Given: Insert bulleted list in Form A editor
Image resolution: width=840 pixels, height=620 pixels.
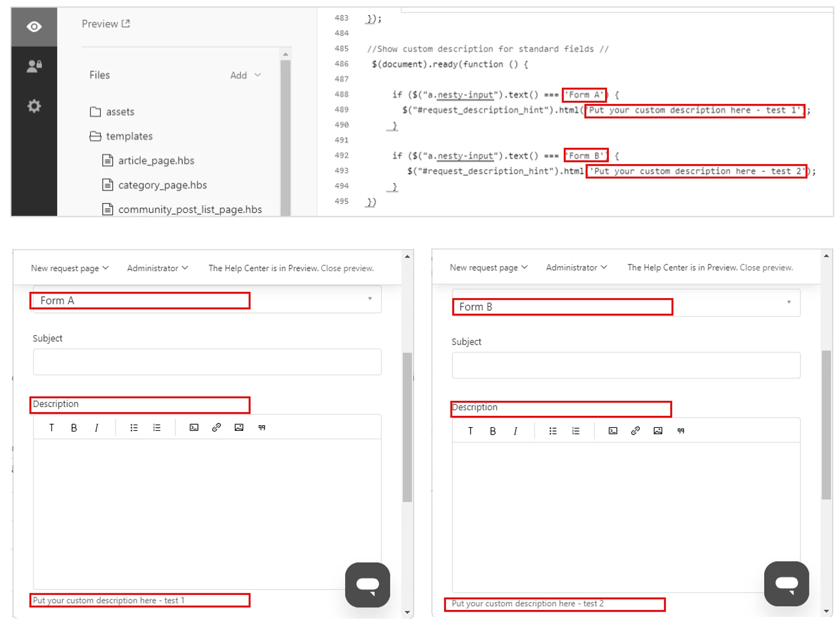Looking at the screenshot, I should 134,428.
